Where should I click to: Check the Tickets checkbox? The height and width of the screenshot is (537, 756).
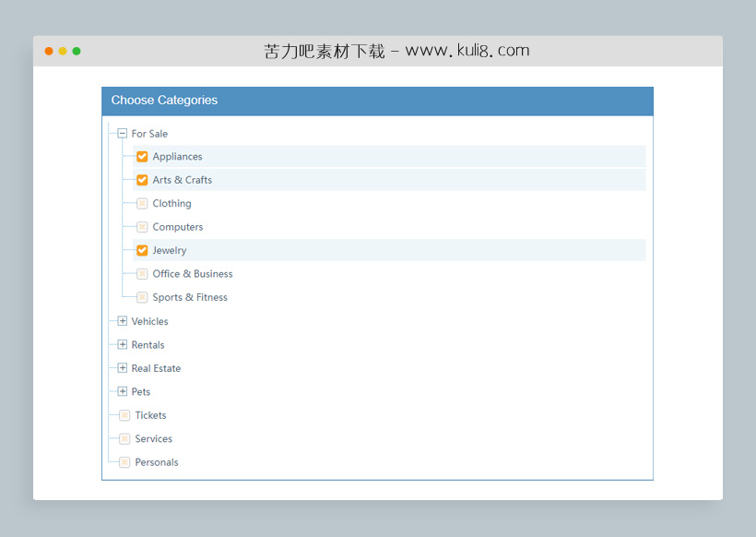tap(124, 415)
